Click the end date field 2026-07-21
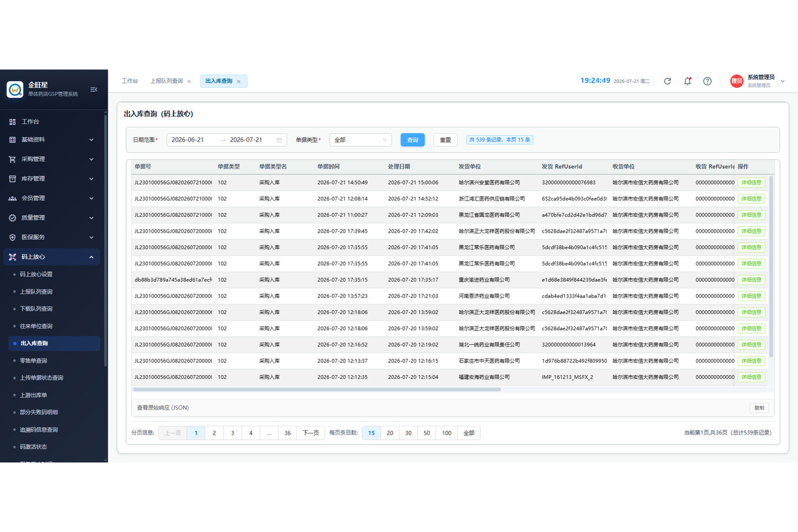 246,140
